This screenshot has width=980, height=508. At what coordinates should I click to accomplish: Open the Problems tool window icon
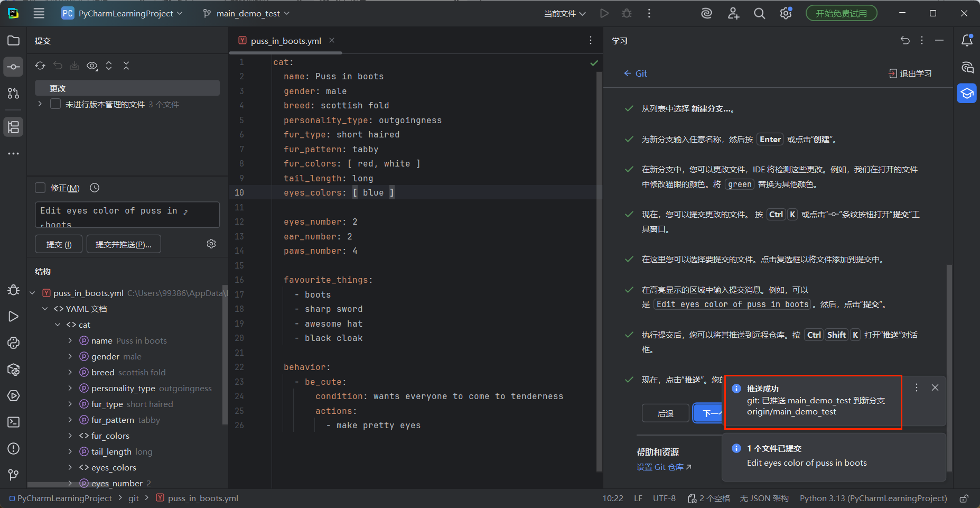click(x=14, y=448)
